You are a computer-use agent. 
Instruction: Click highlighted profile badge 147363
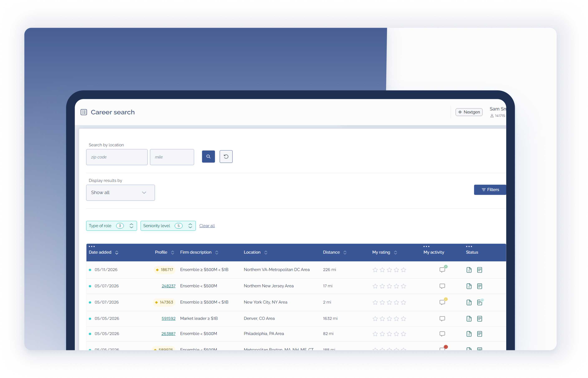coord(164,302)
